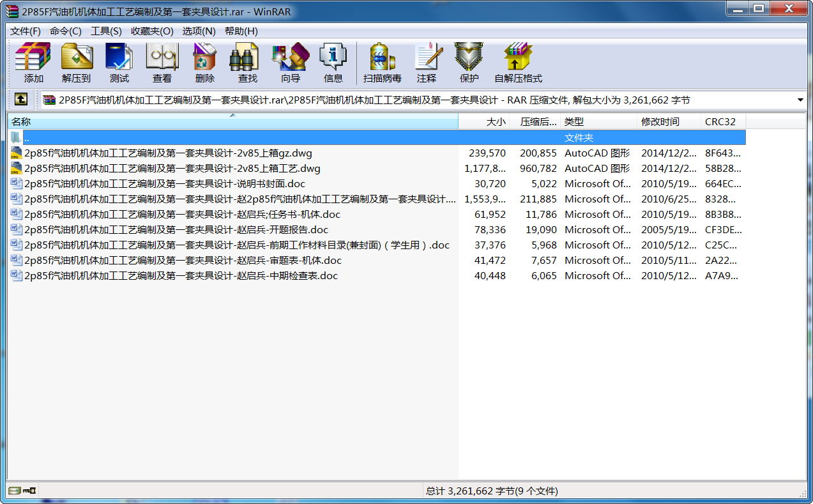Select file 赵启兵;任务书-机体.doc
813x504 pixels.
click(x=183, y=214)
